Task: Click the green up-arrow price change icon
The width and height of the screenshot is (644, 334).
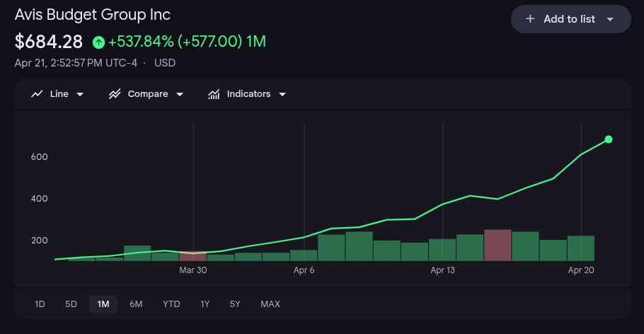Action: [98, 42]
